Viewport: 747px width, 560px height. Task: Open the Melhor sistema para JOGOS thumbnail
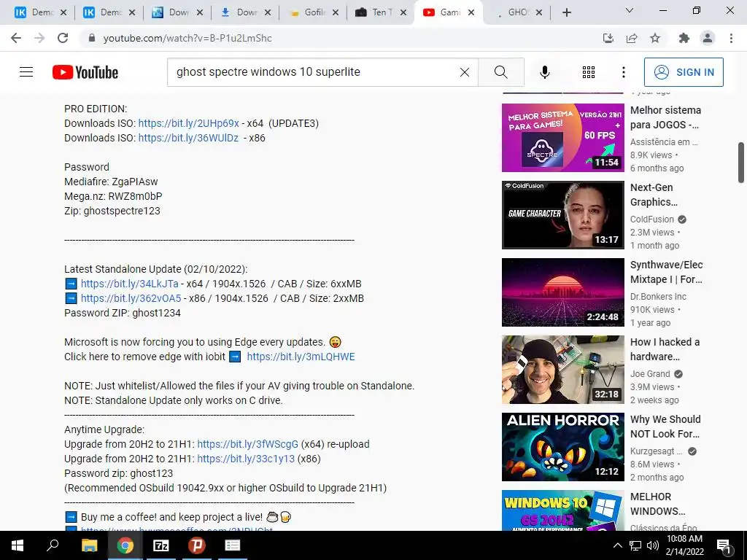pos(562,138)
